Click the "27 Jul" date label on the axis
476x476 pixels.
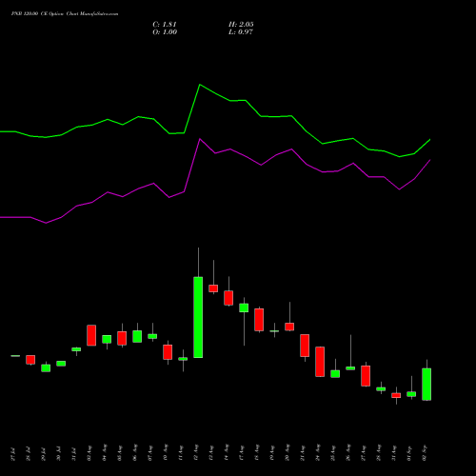(12, 454)
